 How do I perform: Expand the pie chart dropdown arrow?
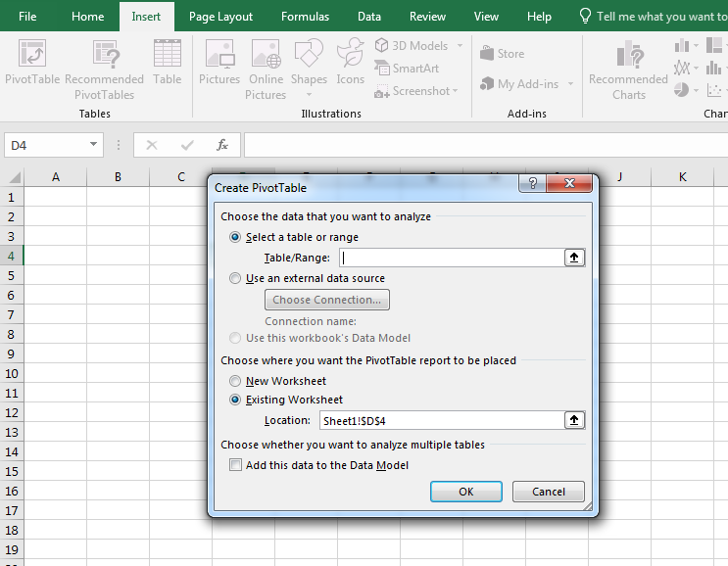pyautogui.click(x=696, y=90)
